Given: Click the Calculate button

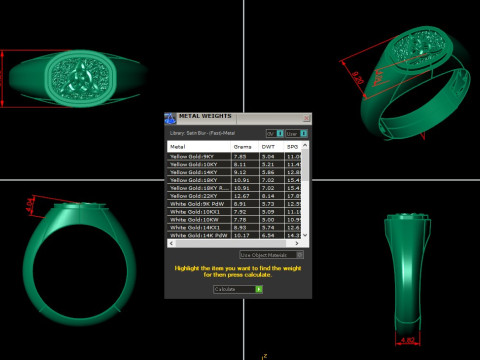Looking at the screenshot, I should tap(238, 289).
